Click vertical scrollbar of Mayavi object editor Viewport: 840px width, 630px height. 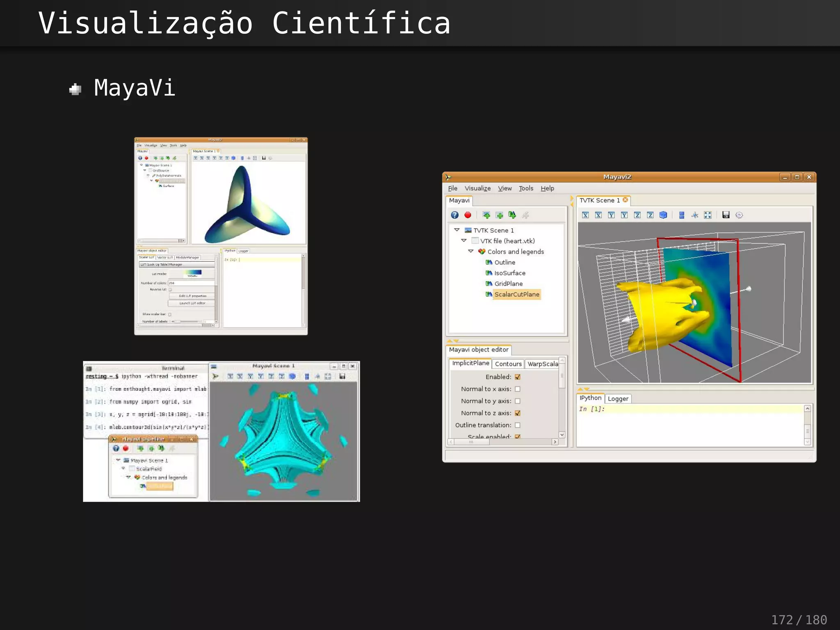[562, 397]
